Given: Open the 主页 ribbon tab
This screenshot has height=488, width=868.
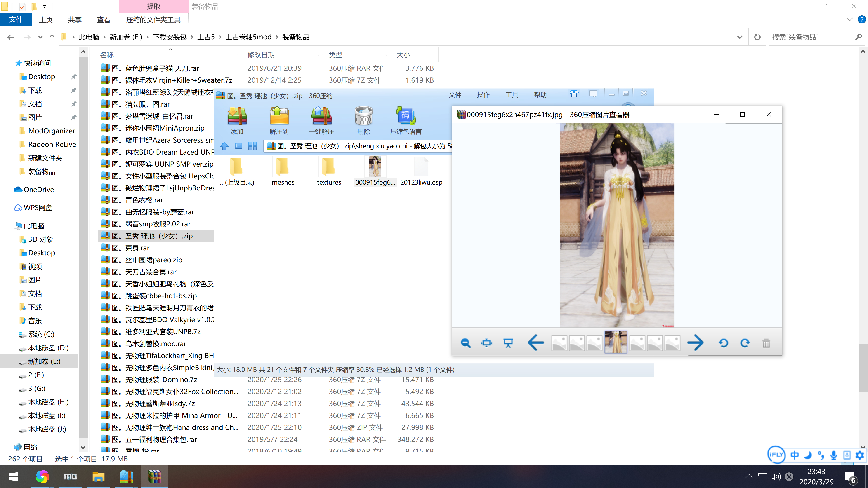Looking at the screenshot, I should click(46, 19).
